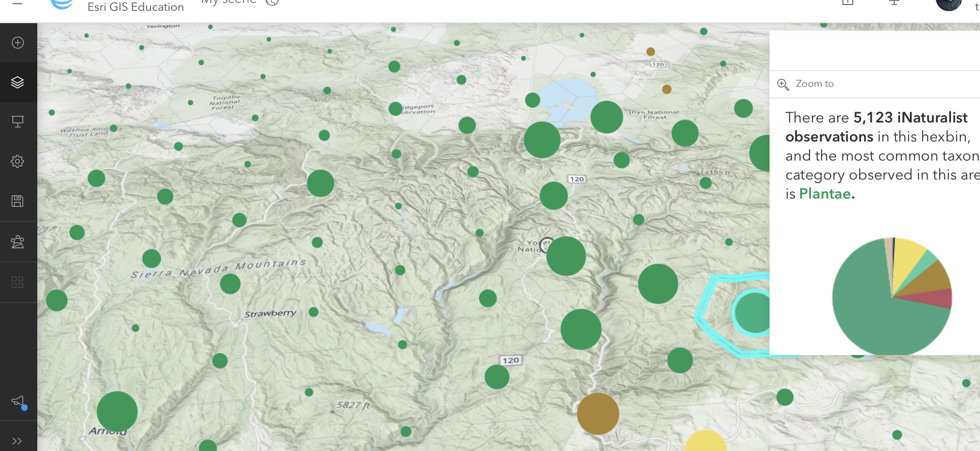This screenshot has width=980, height=451.
Task: Click the Strawberry place label
Action: click(270, 314)
